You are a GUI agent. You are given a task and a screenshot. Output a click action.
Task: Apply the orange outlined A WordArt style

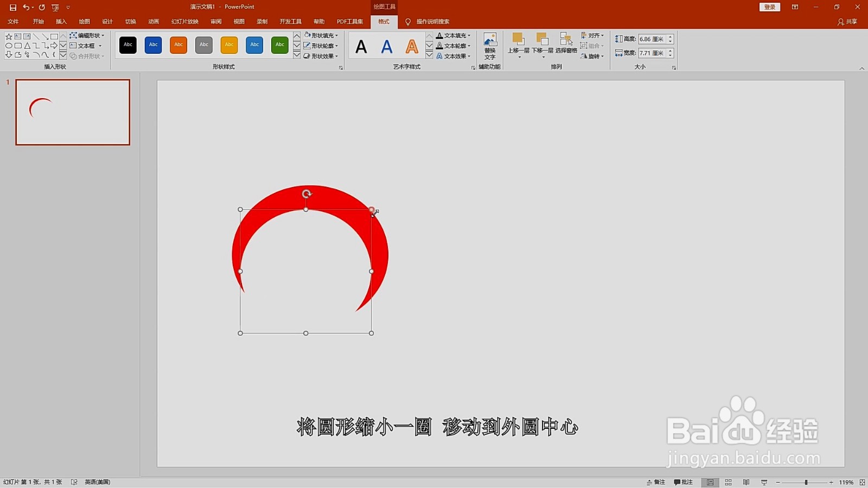tap(412, 47)
